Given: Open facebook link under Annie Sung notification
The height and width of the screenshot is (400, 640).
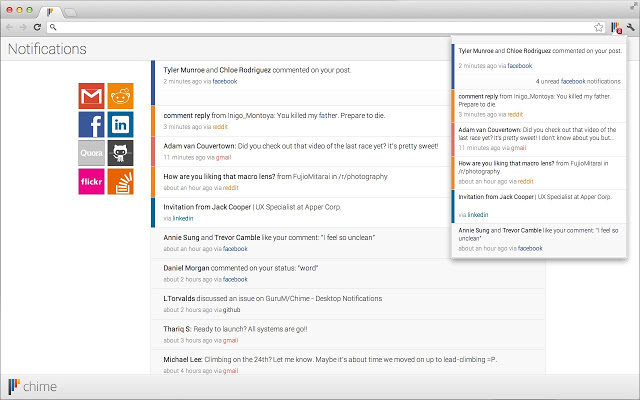Looking at the screenshot, I should pyautogui.click(x=236, y=249).
